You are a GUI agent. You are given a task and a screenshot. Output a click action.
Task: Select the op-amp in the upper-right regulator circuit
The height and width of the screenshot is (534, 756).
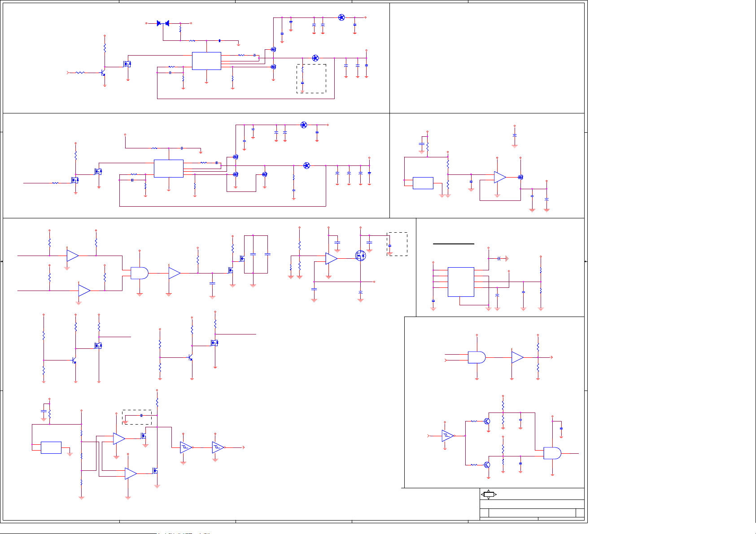point(500,177)
